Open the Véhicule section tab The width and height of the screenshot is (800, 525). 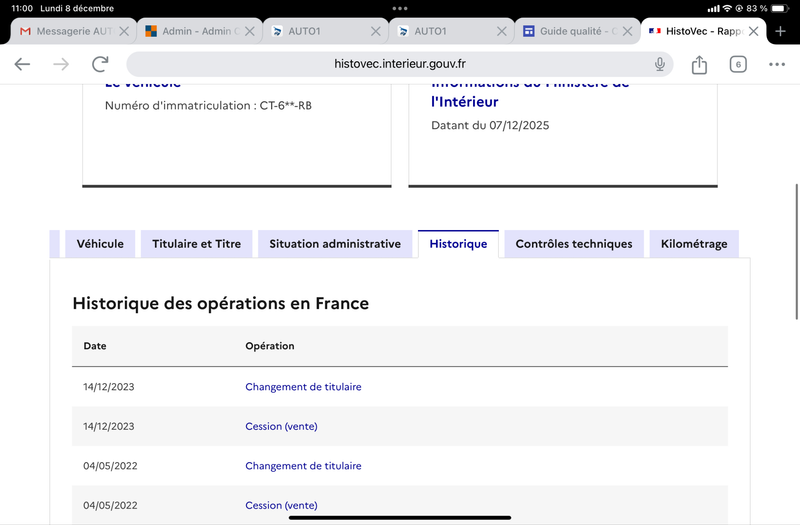[100, 244]
